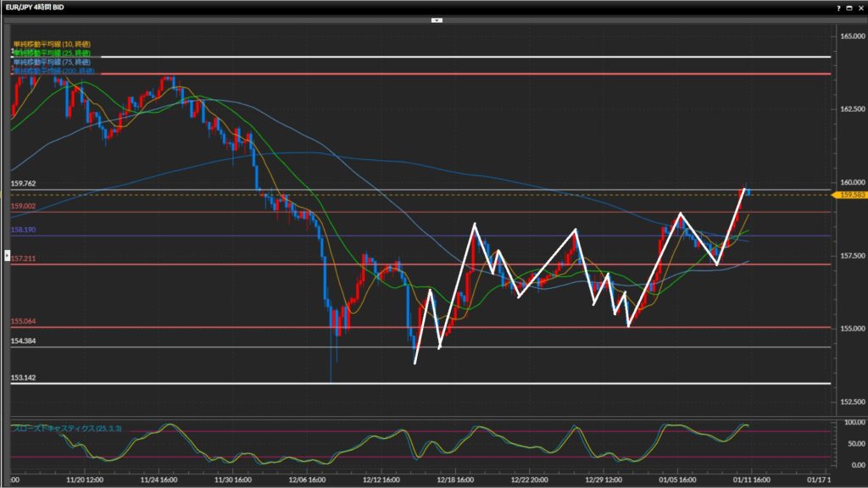
Task: Click the help question mark icon
Action: pyautogui.click(x=838, y=7)
